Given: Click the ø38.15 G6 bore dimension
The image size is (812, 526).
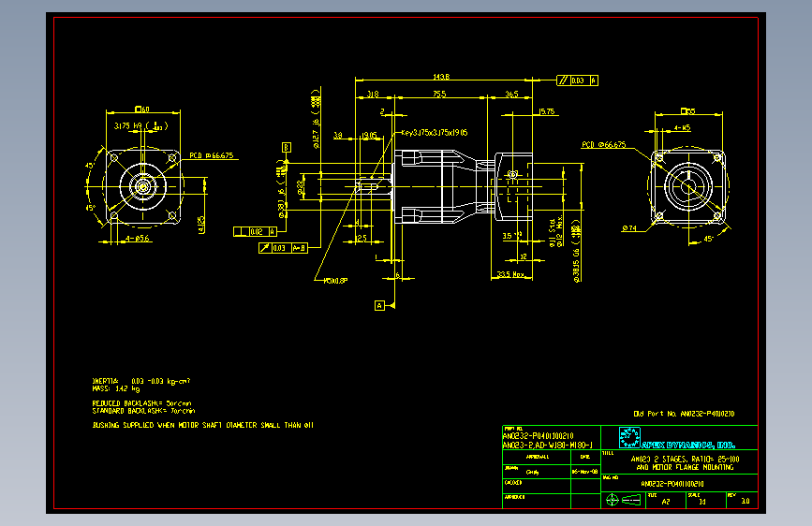Looking at the screenshot, I should pyautogui.click(x=576, y=251).
